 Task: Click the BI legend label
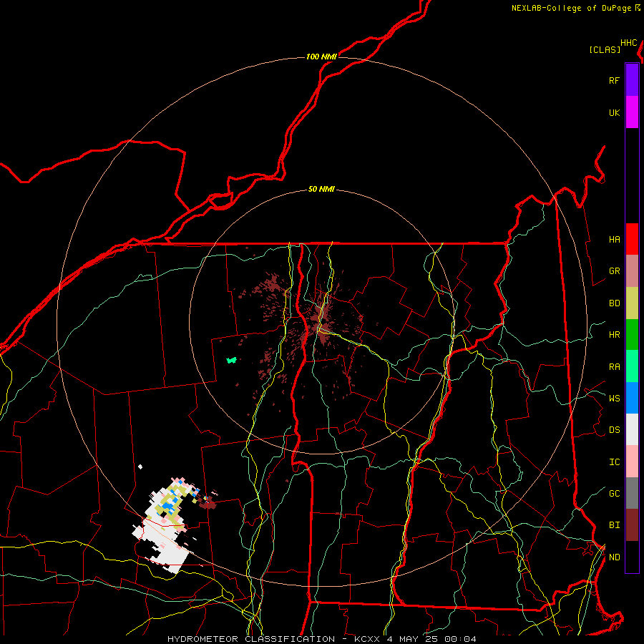pyautogui.click(x=614, y=525)
